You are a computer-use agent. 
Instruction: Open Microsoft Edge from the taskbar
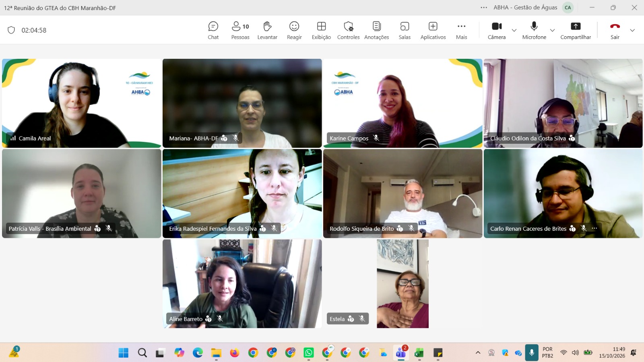pyautogui.click(x=198, y=353)
